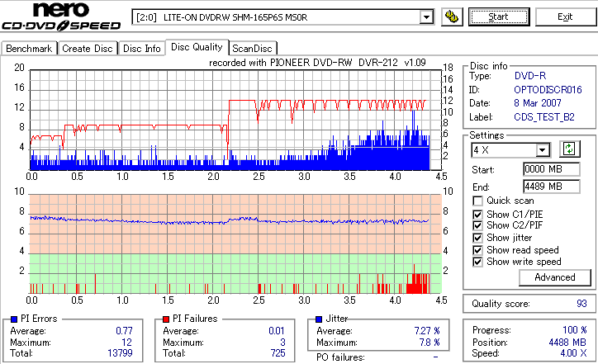Switch to the Create Disc tab
Screen dimensions: 598x364
coord(88,49)
